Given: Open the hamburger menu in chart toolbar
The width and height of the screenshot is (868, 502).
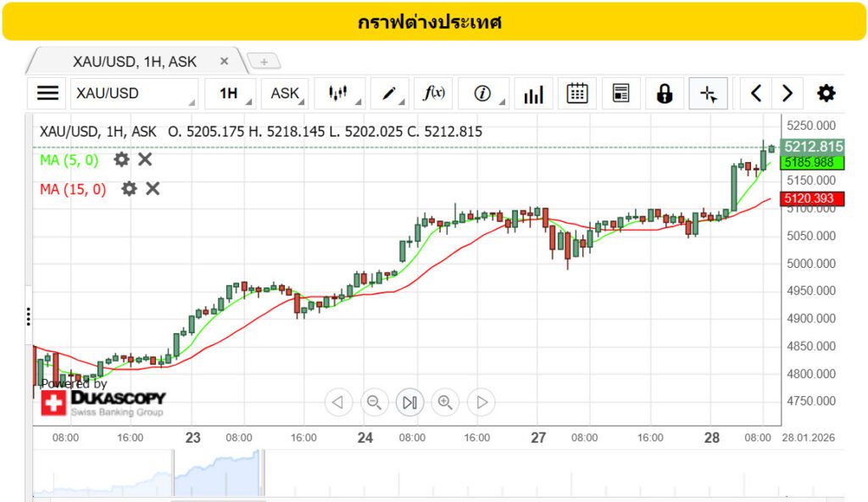Looking at the screenshot, I should pyautogui.click(x=48, y=93).
